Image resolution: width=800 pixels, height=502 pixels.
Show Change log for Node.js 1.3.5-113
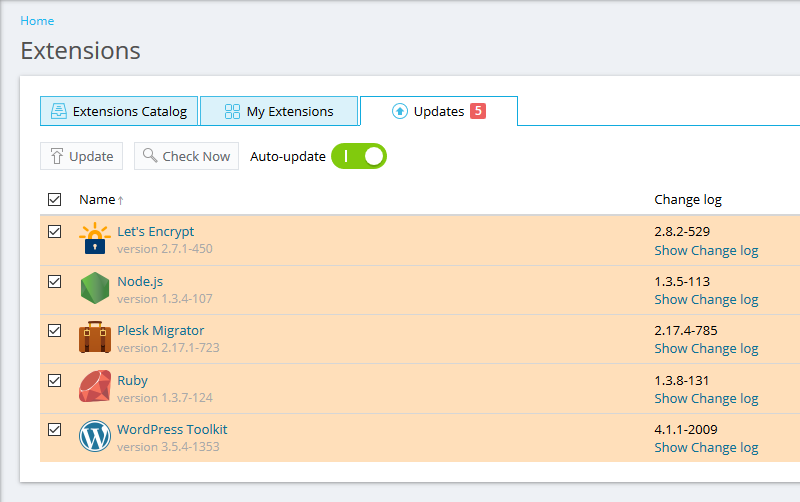(x=706, y=299)
